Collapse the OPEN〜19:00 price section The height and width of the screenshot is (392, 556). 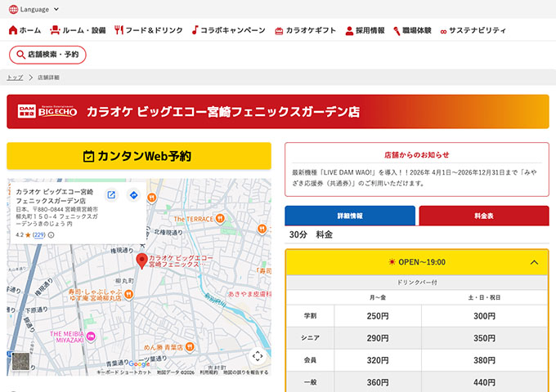pos(417,262)
